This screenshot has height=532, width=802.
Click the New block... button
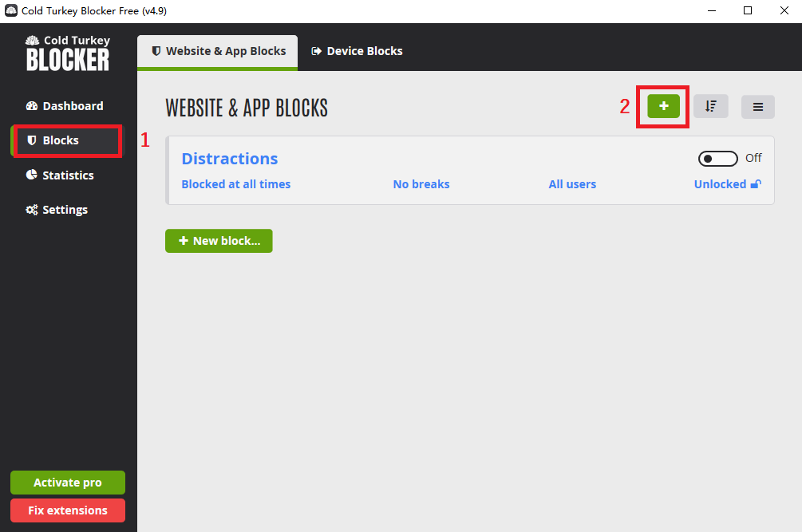pyautogui.click(x=219, y=241)
